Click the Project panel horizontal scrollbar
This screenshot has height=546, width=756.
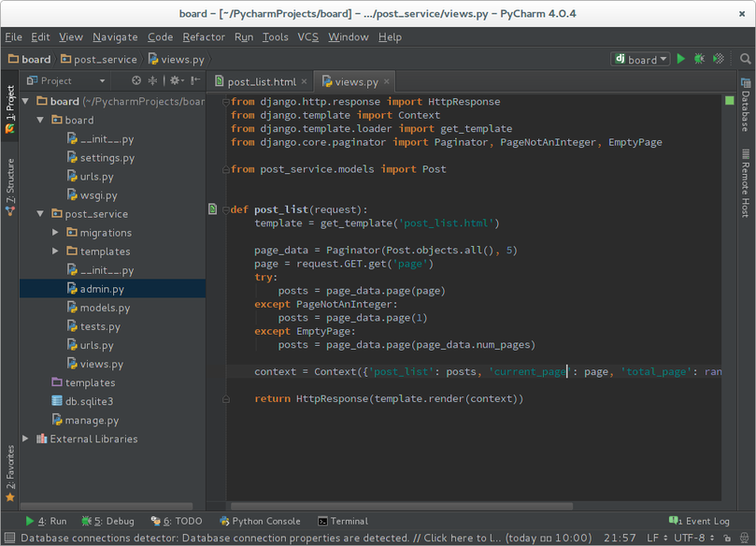coord(107,506)
